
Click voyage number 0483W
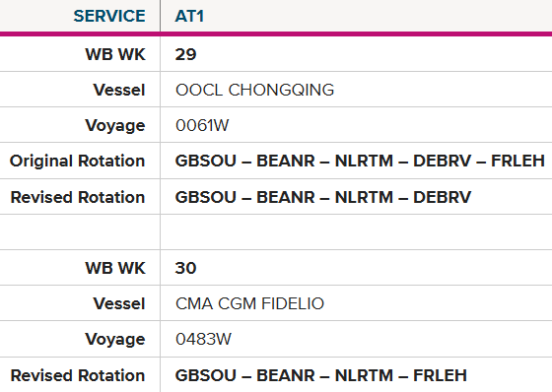click(203, 339)
